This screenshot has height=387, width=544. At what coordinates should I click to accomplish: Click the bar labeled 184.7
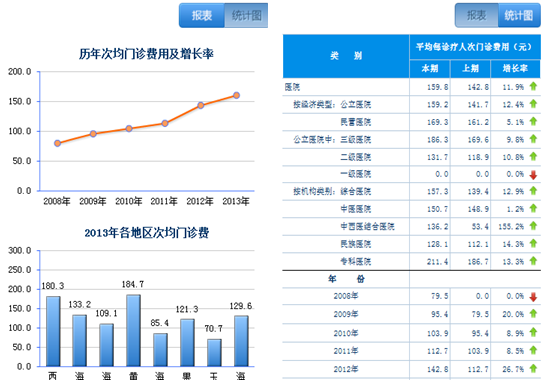(x=134, y=331)
